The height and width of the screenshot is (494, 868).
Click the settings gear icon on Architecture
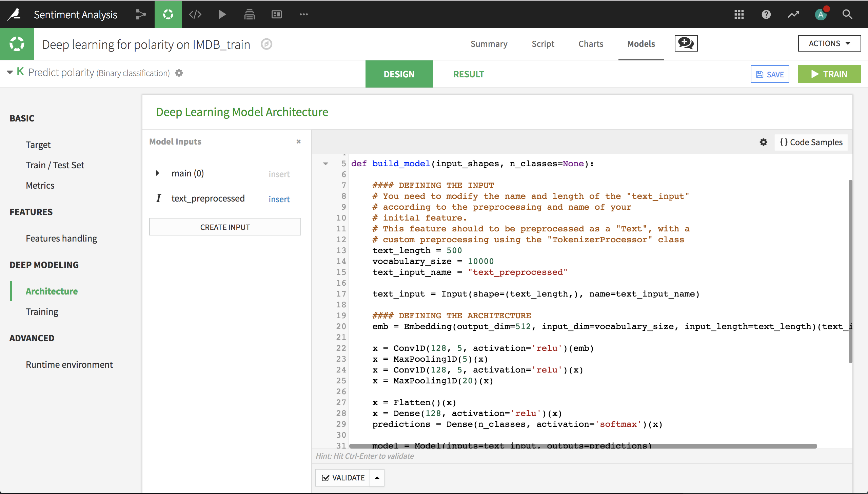pyautogui.click(x=763, y=142)
